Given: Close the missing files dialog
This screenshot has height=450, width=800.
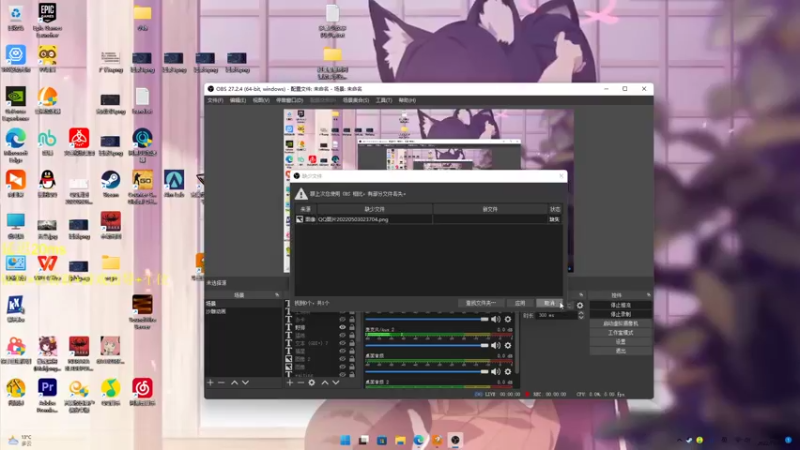Looking at the screenshot, I should [561, 176].
